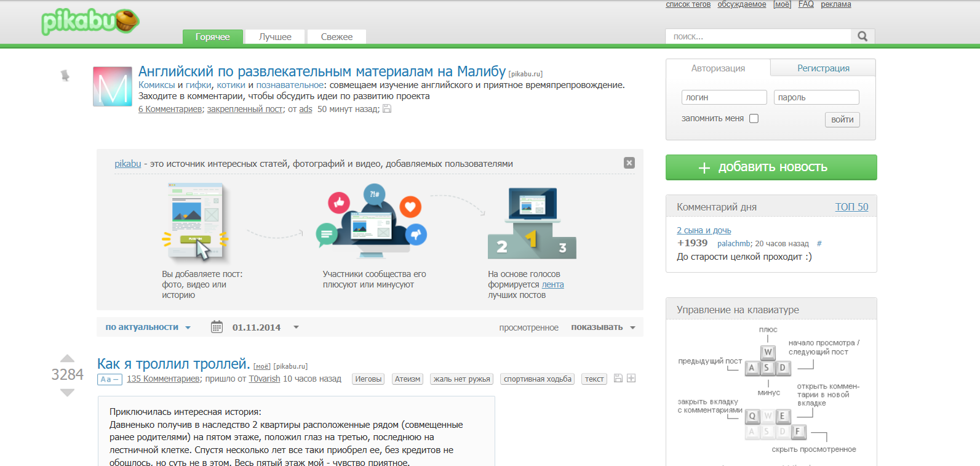Click the "логин" input field
This screenshot has height=466, width=980.
724,97
